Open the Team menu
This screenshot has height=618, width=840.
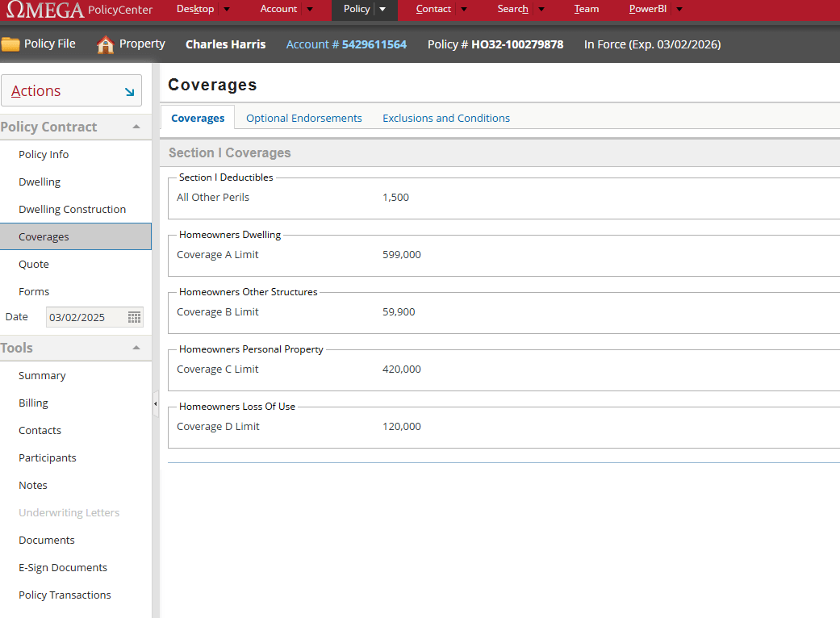tap(587, 9)
